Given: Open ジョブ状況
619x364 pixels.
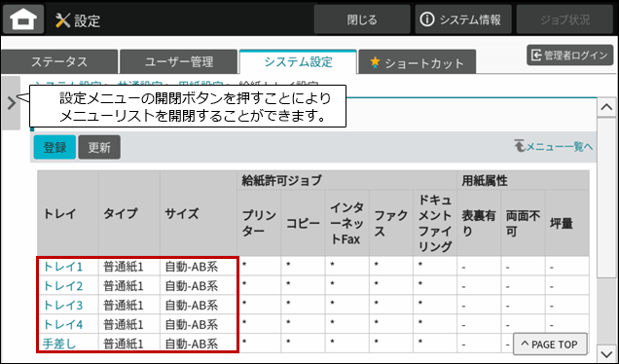Looking at the screenshot, I should (x=564, y=19).
